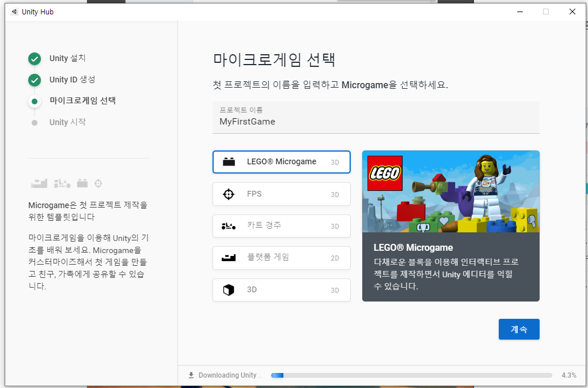The image size is (588, 388).
Task: Click the Unity 설치 completed checkmark
Action: click(x=35, y=59)
